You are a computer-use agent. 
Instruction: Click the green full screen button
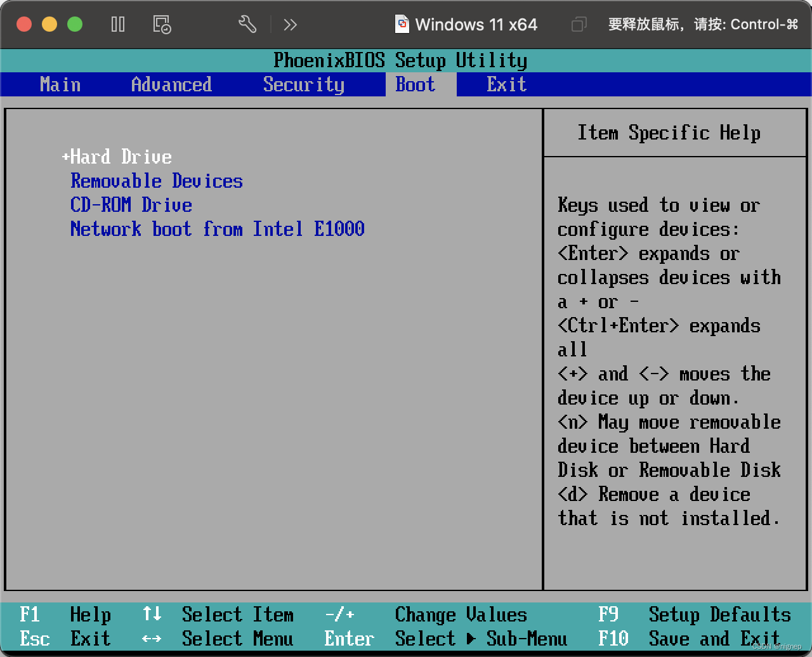75,25
